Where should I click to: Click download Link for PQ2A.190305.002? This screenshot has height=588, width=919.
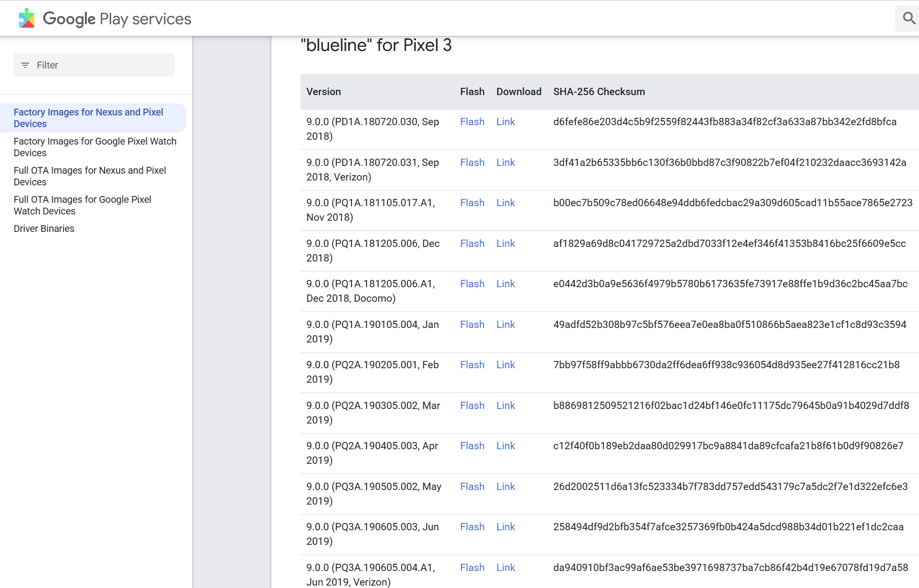pyautogui.click(x=506, y=406)
